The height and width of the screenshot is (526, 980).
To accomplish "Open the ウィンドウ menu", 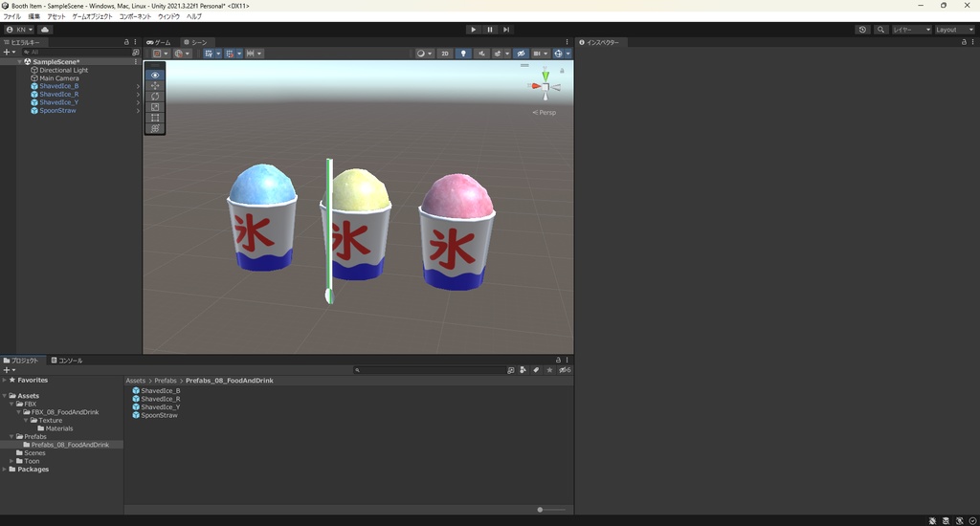I will pyautogui.click(x=168, y=16).
